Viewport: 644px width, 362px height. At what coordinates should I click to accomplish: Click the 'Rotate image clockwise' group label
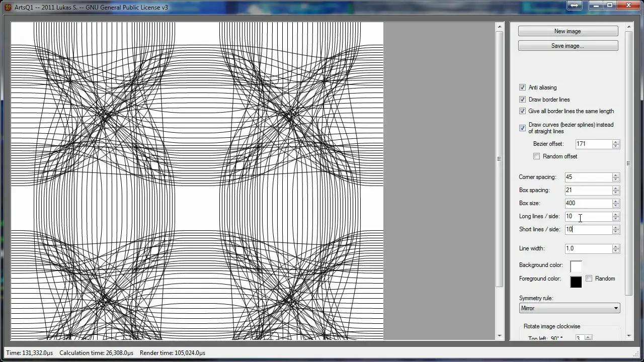coord(552,326)
